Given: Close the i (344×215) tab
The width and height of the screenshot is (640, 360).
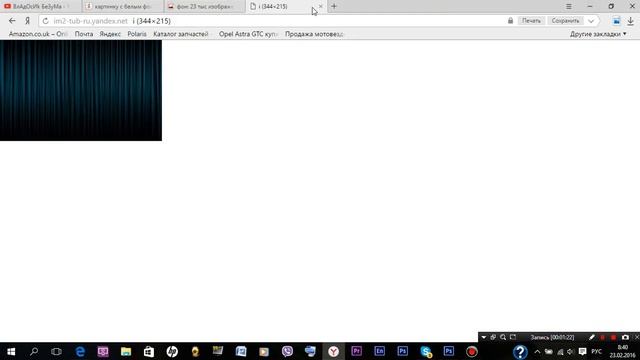Looking at the screenshot, I should (x=320, y=6).
